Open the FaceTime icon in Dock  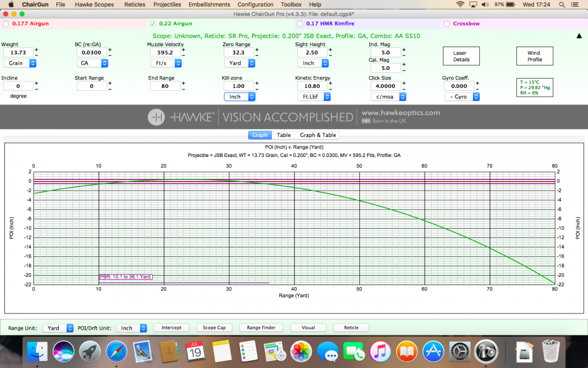(x=353, y=351)
